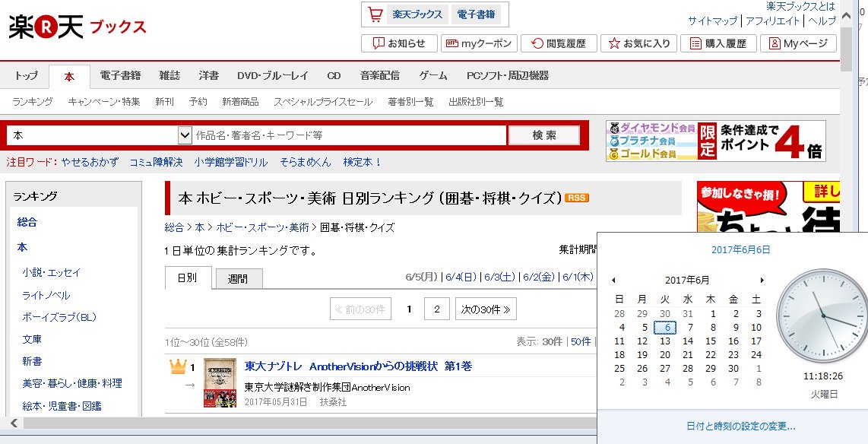Image resolution: width=868 pixels, height=444 pixels.
Task: Open 新書 sidebar category
Action: 32,361
